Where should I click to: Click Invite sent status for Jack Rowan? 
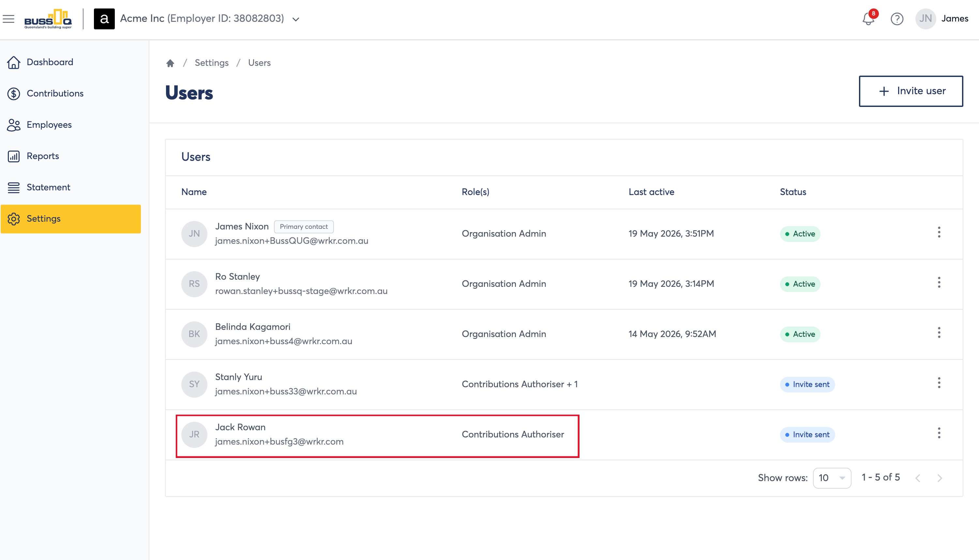pyautogui.click(x=807, y=435)
